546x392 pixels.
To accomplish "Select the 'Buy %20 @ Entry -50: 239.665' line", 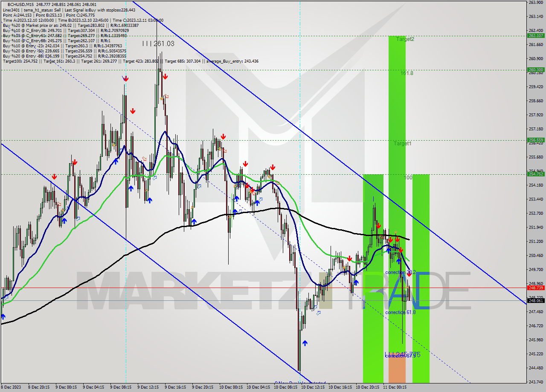I will [x=64, y=51].
